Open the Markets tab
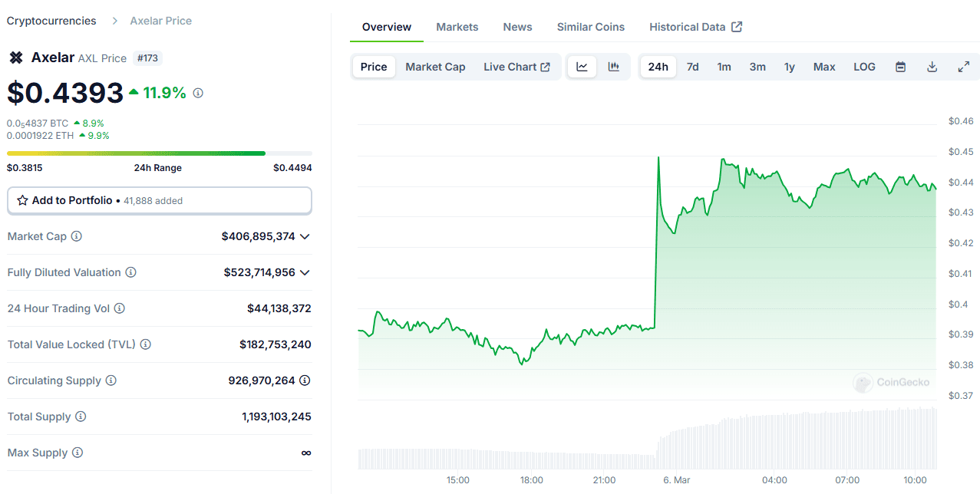This screenshot has width=980, height=494. click(457, 27)
